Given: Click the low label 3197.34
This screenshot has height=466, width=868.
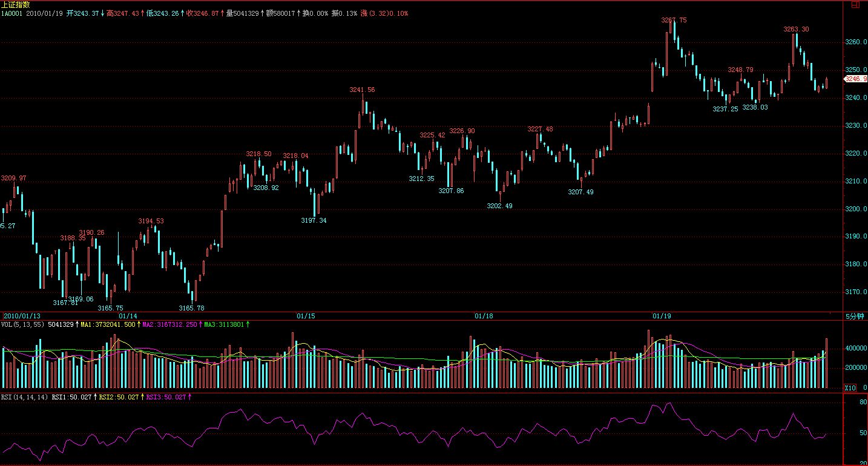Looking at the screenshot, I should coord(314,220).
